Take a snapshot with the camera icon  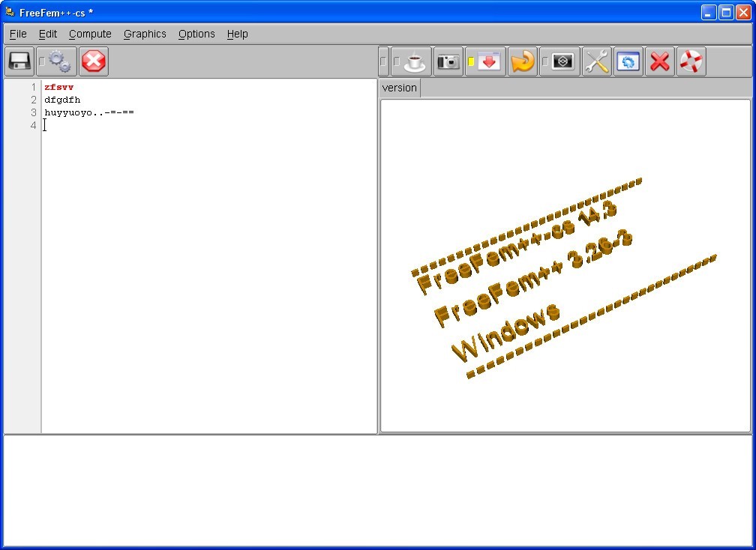coord(448,61)
